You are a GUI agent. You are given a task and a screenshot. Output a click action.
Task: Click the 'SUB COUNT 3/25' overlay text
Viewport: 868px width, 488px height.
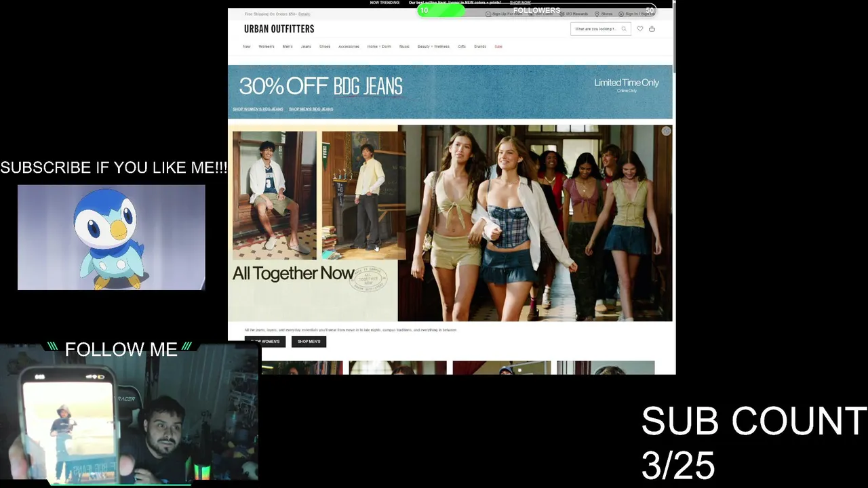[754, 443]
